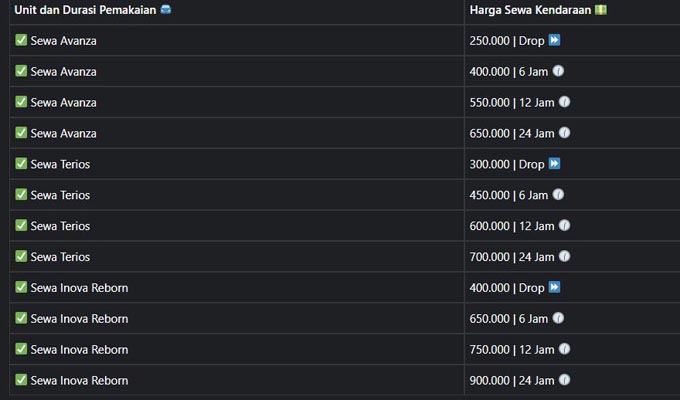This screenshot has width=680, height=400.
Task: Click the fast-forward icon on 400.000 Drop row
Action: [x=554, y=287]
